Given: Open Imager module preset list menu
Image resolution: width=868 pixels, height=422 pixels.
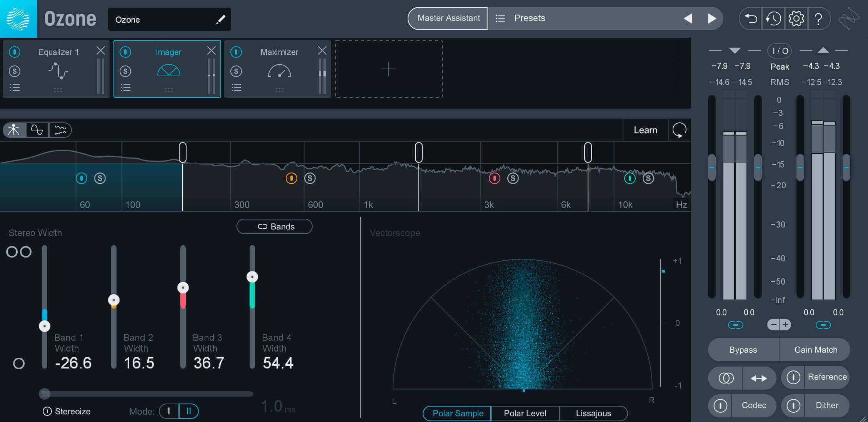Looking at the screenshot, I should pyautogui.click(x=126, y=87).
